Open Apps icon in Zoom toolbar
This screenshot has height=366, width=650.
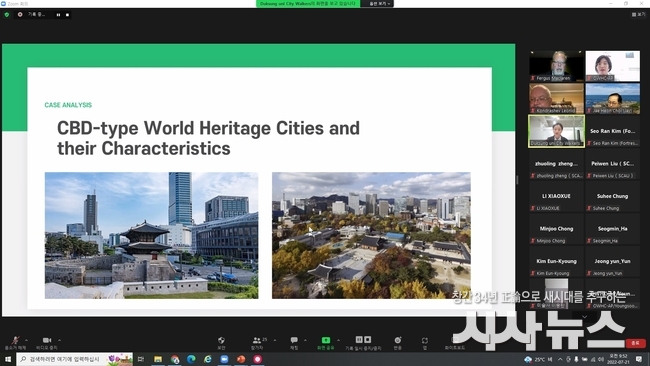[425, 342]
